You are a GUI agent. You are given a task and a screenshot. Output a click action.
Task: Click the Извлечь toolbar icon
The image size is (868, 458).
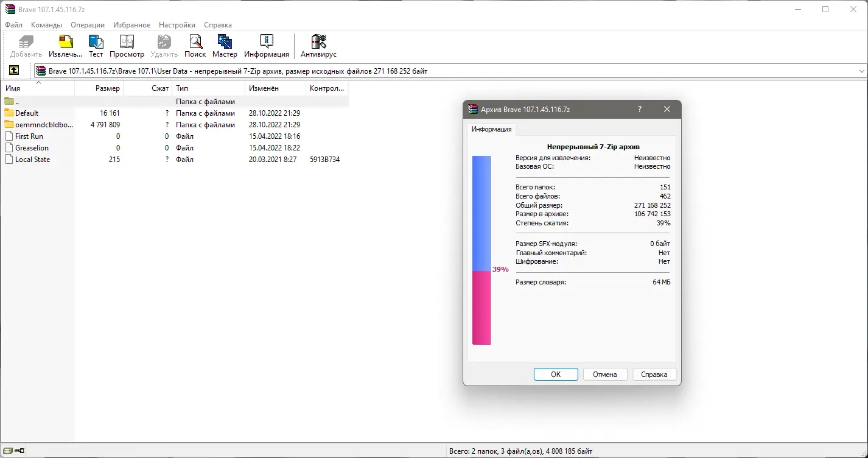[65, 41]
